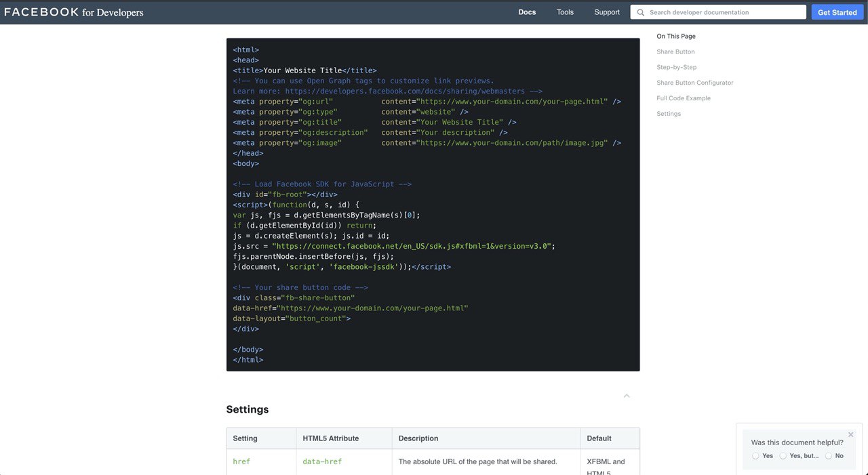Click the og:image meta tag line
The image size is (868, 475).
tap(427, 143)
